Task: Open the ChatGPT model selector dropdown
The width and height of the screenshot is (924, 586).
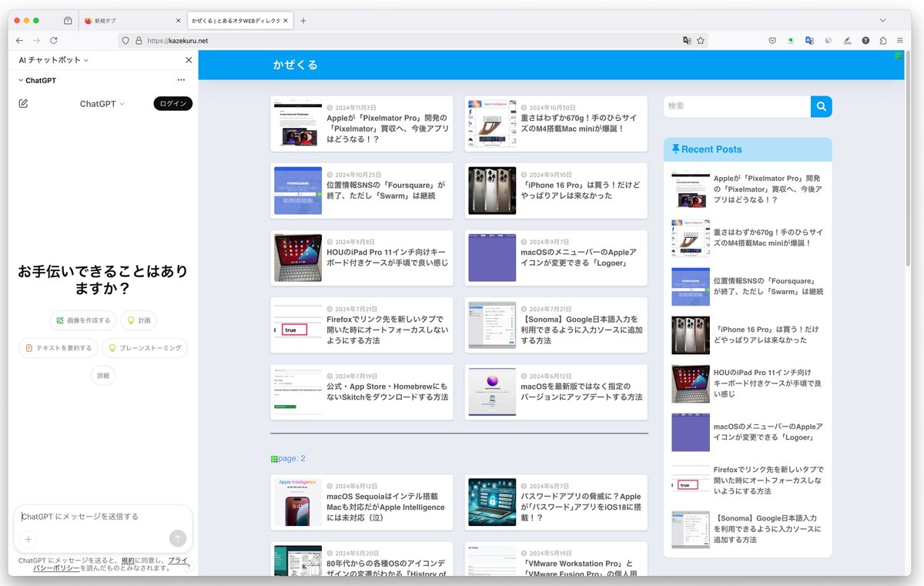Action: (102, 104)
